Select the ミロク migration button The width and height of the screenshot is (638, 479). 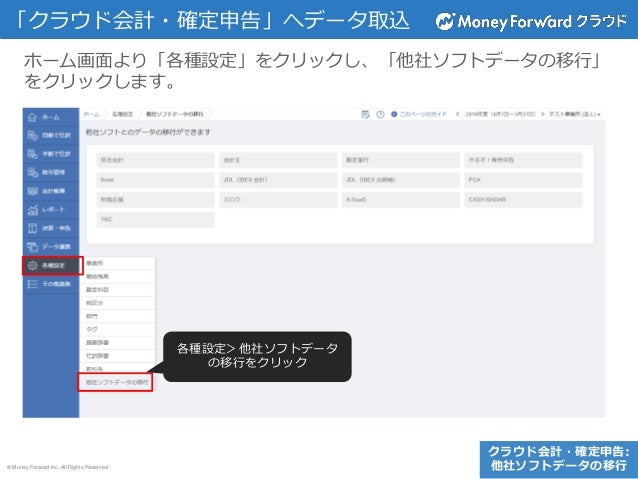[278, 200]
